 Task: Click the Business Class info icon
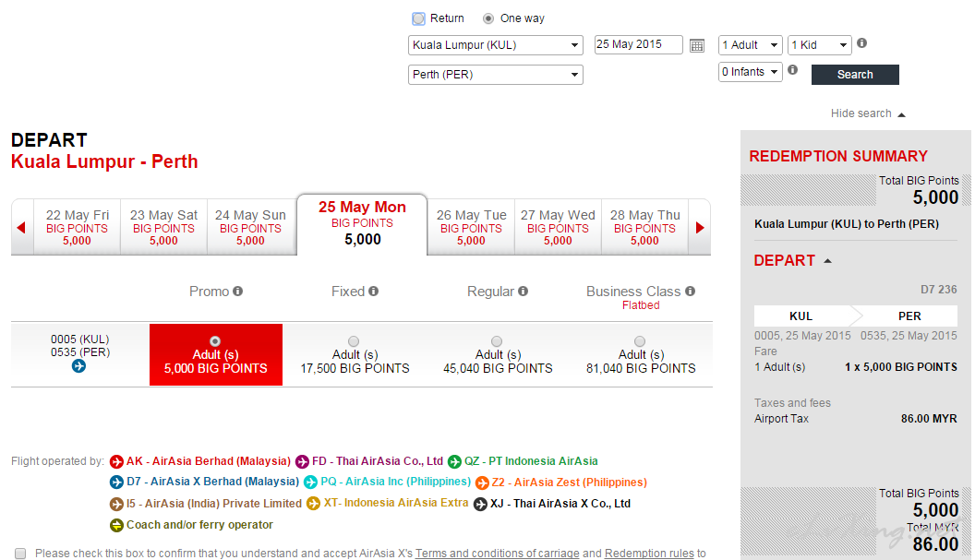tap(691, 291)
